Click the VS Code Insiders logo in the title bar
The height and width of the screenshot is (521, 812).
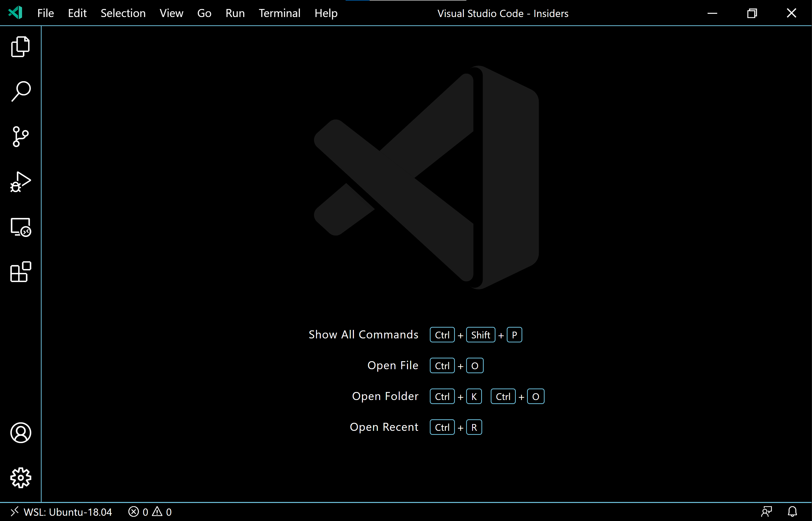(x=16, y=13)
